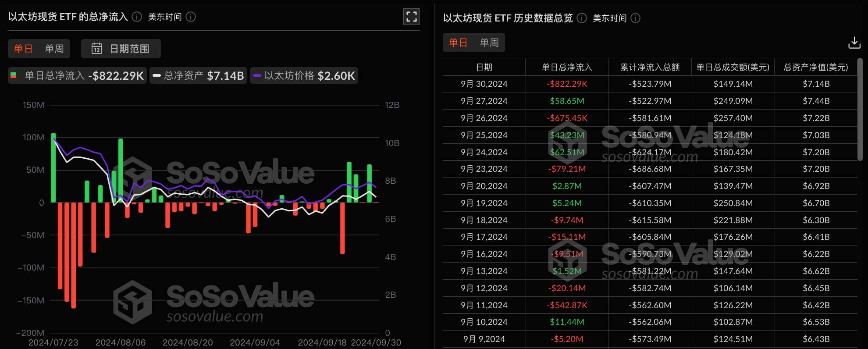Click the 累计净流入总额 column header
The height and width of the screenshot is (349, 868).
pyautogui.click(x=650, y=67)
